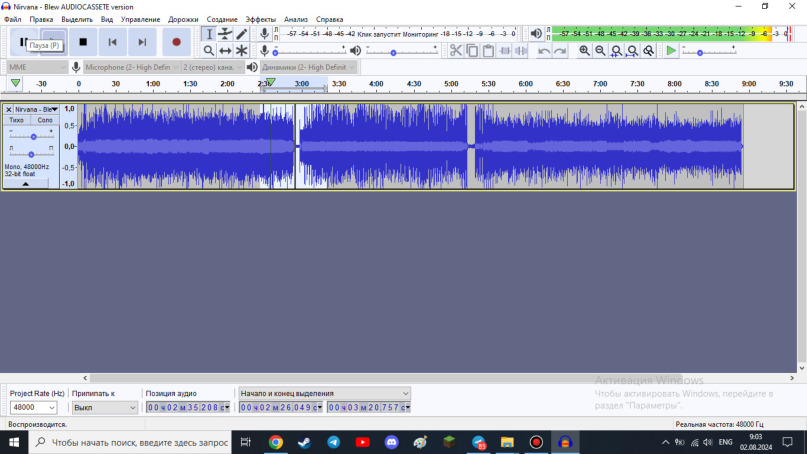Mute the track with Тихо button
This screenshot has width=807, height=454.
click(17, 120)
